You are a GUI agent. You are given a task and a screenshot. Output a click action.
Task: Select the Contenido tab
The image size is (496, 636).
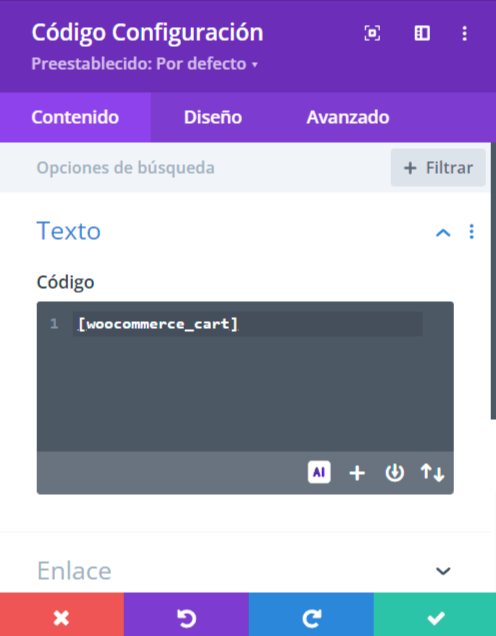point(75,117)
